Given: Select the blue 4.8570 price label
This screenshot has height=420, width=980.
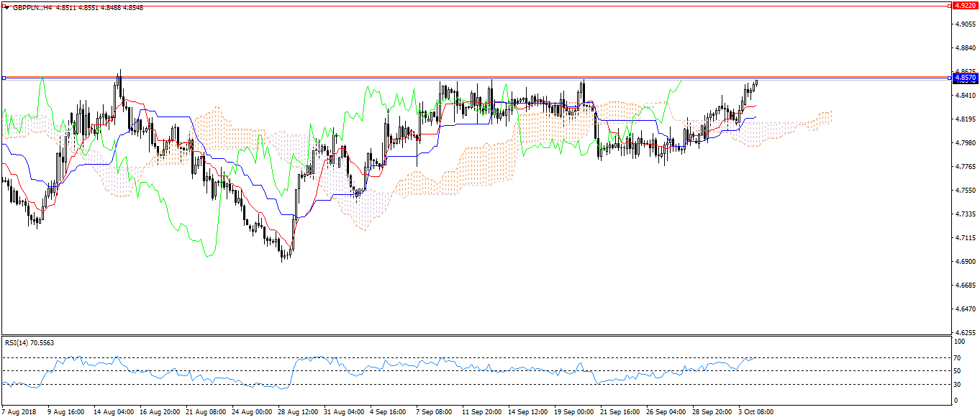Looking at the screenshot, I should [x=964, y=77].
